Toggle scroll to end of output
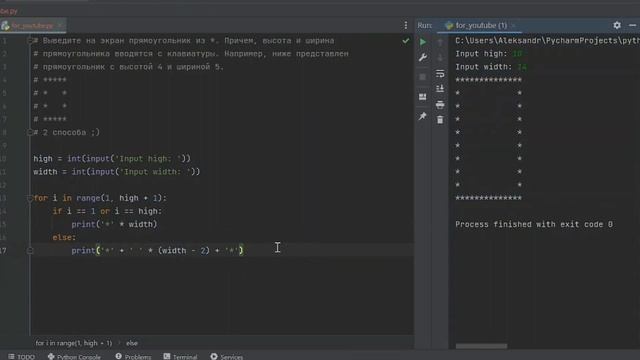 [x=440, y=89]
